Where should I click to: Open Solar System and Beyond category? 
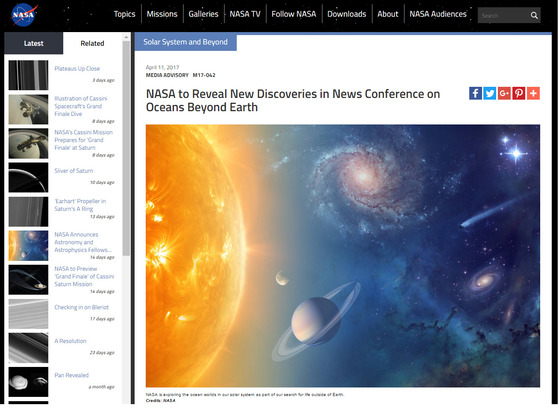(x=185, y=42)
